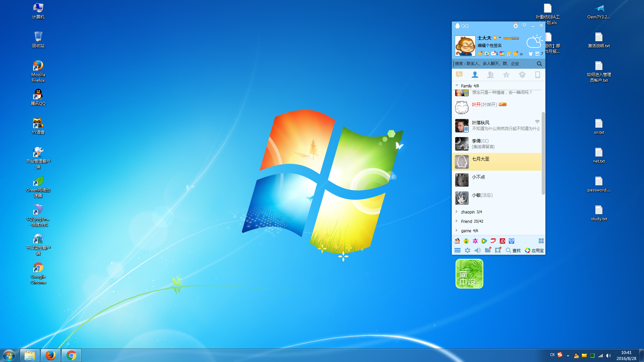This screenshot has width=644, height=362.
Task: Toggle QQ sound speaker icon
Action: click(x=478, y=250)
